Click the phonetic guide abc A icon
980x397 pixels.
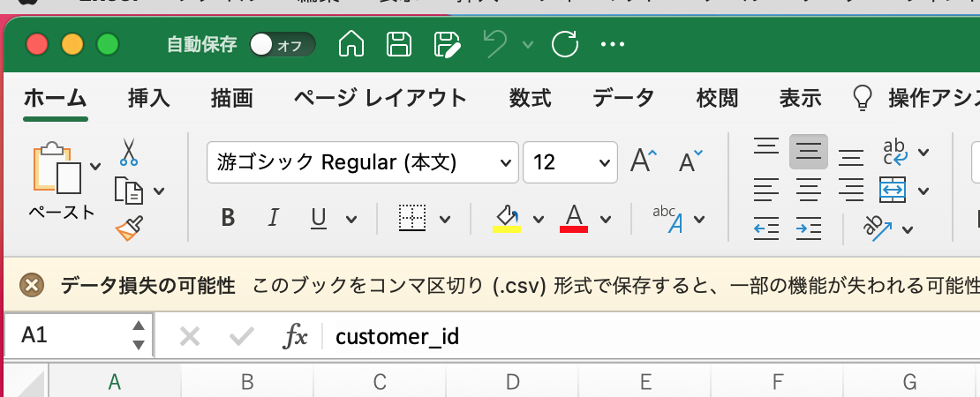coord(667,219)
